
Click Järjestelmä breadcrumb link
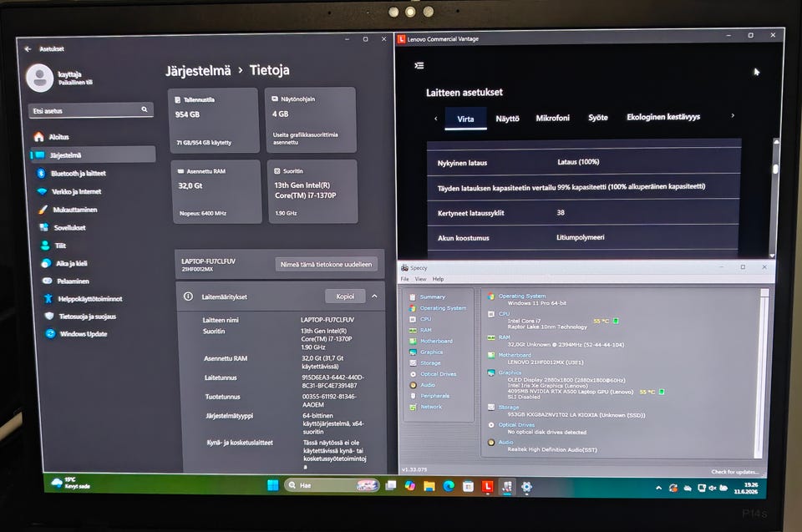(199, 71)
